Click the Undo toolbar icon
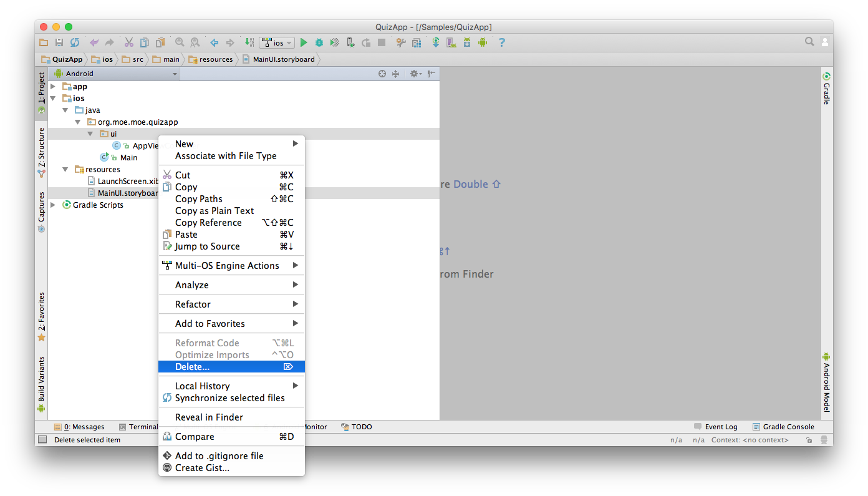Image resolution: width=868 pixels, height=496 pixels. pyautogui.click(x=94, y=42)
